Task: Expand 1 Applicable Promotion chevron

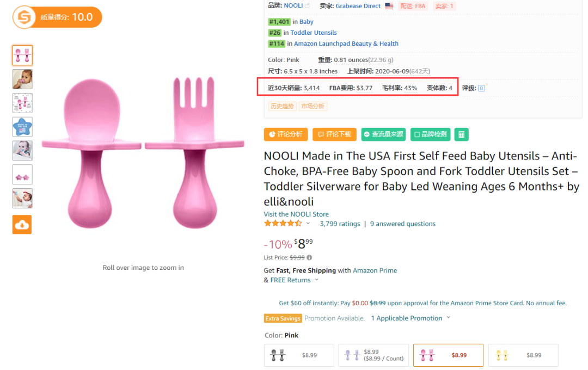Action: click(x=448, y=318)
